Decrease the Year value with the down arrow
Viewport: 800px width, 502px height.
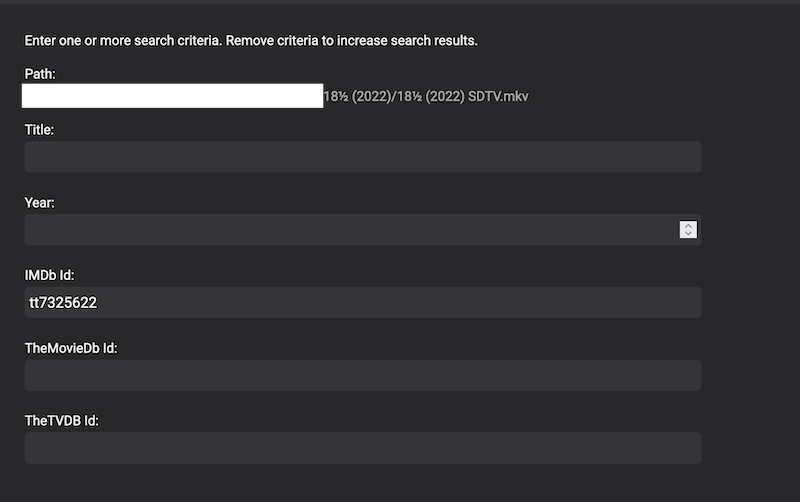tap(688, 234)
